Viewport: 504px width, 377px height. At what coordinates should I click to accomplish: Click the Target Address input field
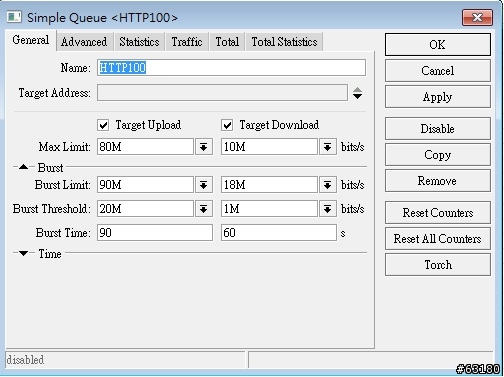[x=222, y=92]
